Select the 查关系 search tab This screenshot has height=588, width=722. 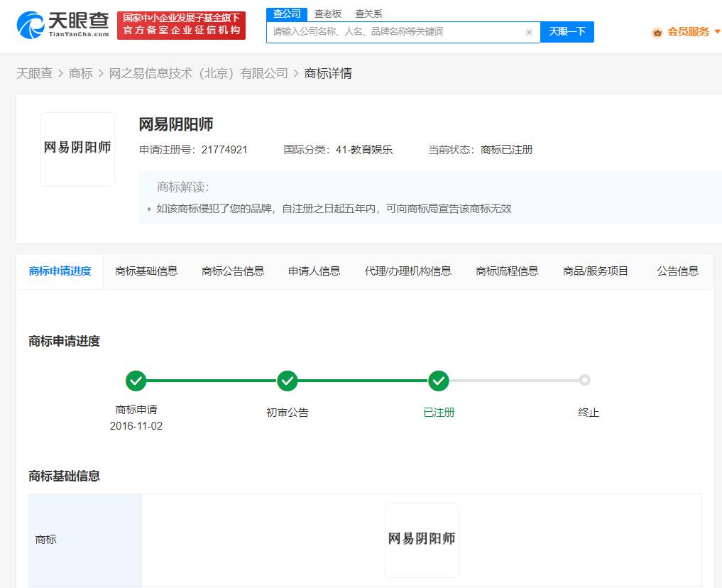[x=368, y=13]
